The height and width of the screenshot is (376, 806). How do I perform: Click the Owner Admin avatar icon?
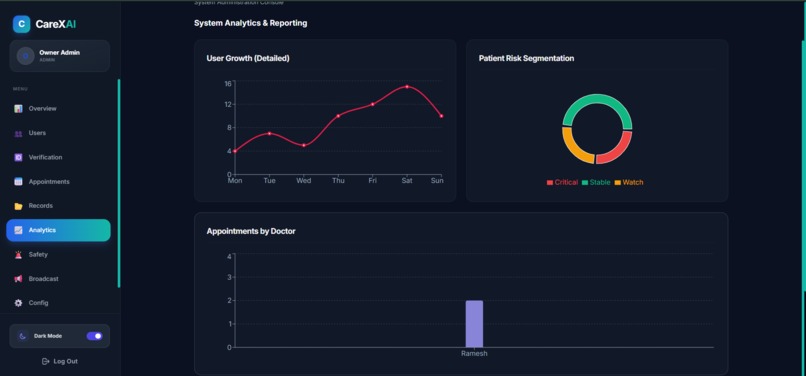point(25,56)
